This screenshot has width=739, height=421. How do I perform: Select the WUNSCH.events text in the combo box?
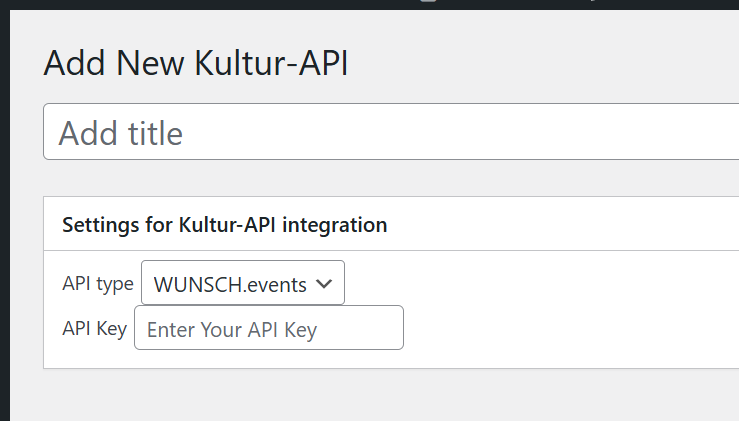(230, 285)
